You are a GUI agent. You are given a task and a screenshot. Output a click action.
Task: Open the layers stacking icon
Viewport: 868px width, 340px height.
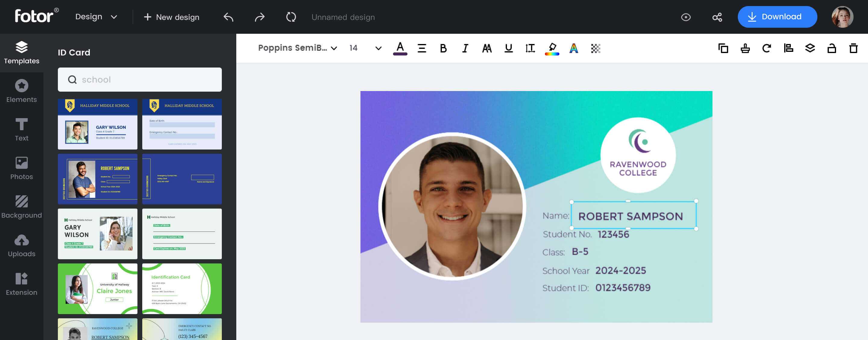(x=810, y=48)
